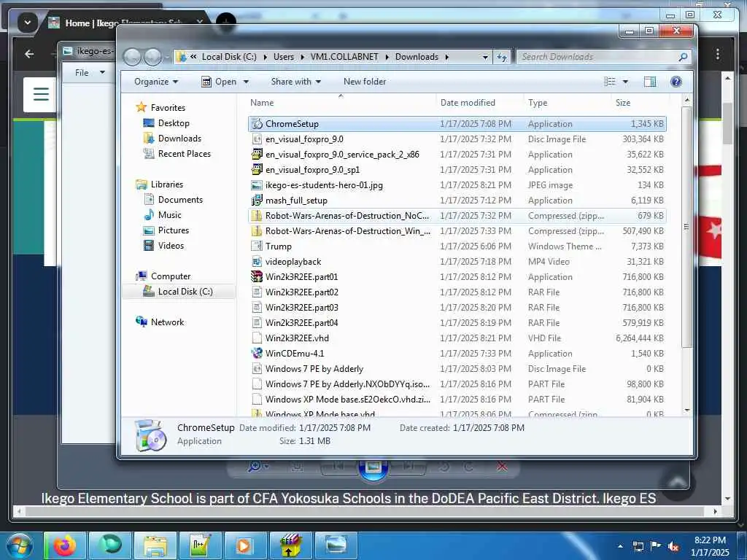Sort files by Name column
747x560 pixels.
341,102
